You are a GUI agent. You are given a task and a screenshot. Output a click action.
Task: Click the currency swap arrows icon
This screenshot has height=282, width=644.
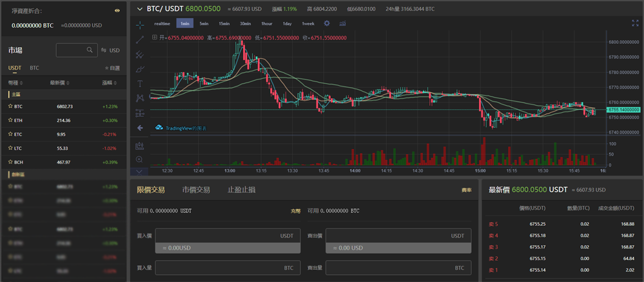[x=104, y=50]
